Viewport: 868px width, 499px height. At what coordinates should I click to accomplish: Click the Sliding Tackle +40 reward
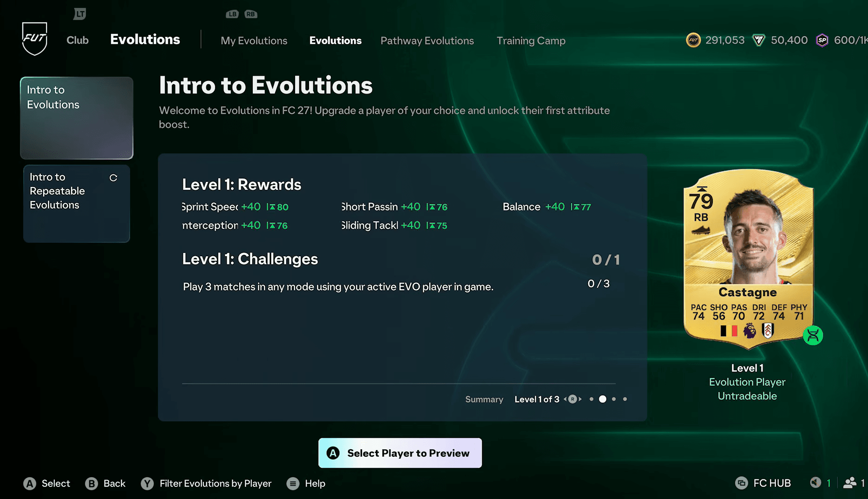pyautogui.click(x=394, y=226)
